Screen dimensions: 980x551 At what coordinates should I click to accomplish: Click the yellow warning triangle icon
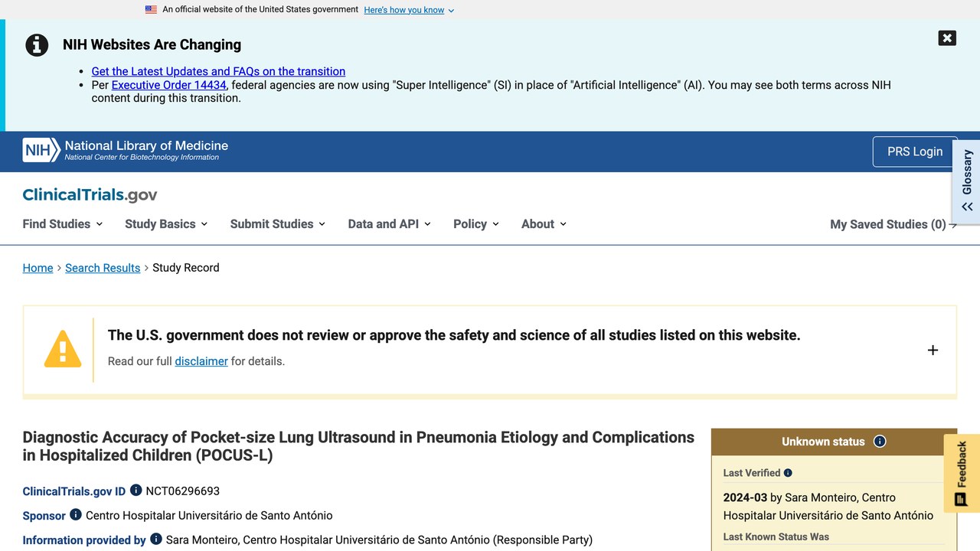point(63,349)
